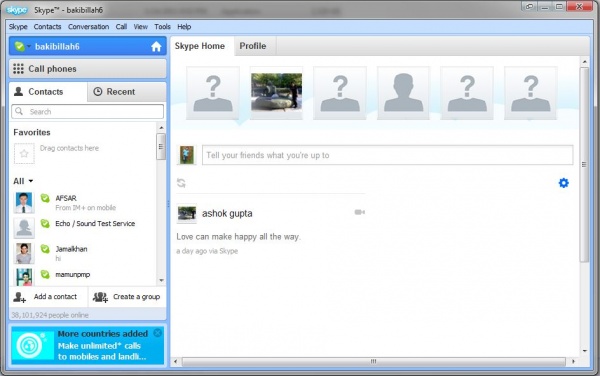600x376 pixels.
Task: Open the Tools menu
Action: click(162, 27)
